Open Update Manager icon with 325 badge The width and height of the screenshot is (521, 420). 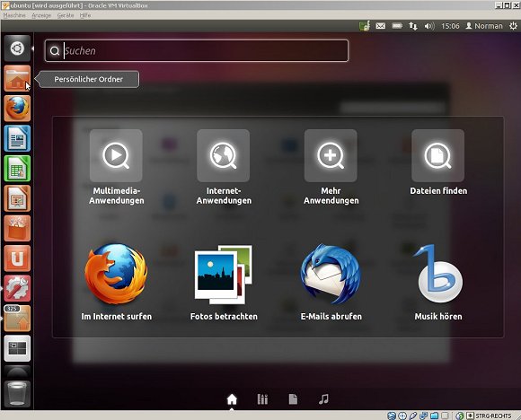click(17, 318)
